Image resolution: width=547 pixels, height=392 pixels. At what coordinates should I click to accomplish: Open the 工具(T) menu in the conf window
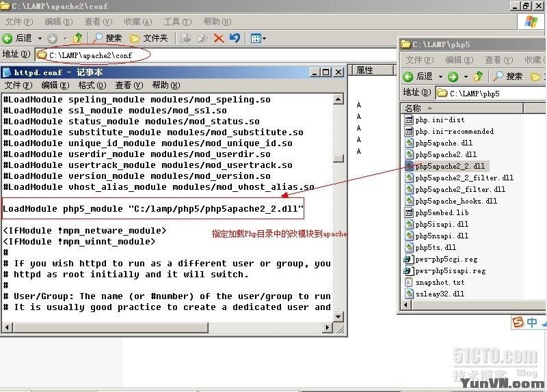(178, 22)
